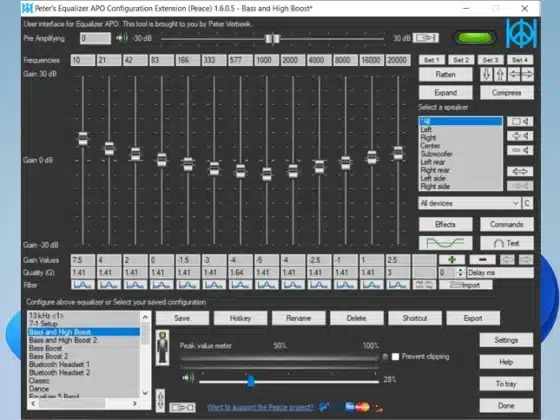Click the Test button
Screen dimensions: 560x420
[x=507, y=243]
